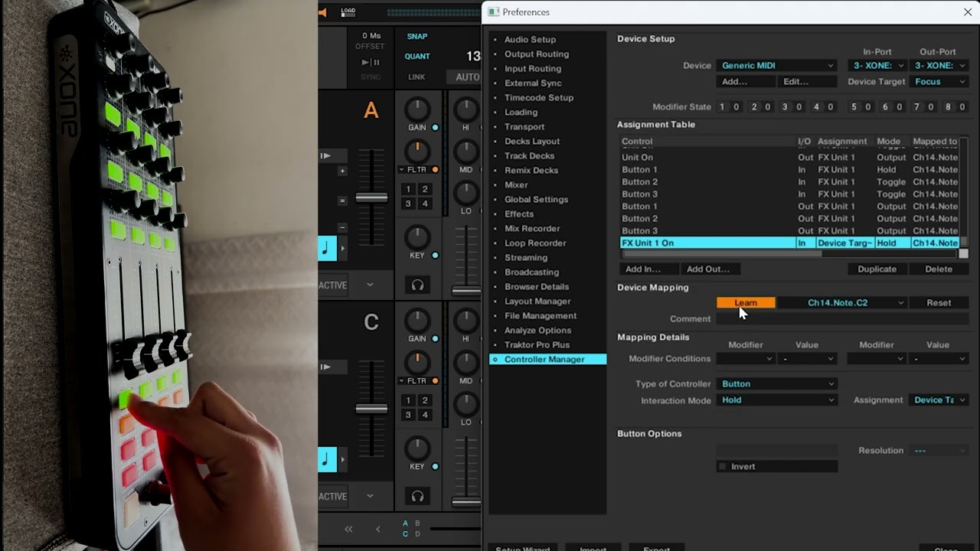Image resolution: width=980 pixels, height=551 pixels.
Task: Click the minus button on deck A
Action: point(342,227)
